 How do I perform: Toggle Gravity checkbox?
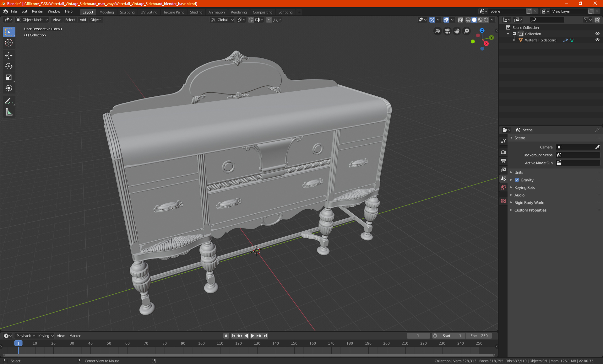517,180
